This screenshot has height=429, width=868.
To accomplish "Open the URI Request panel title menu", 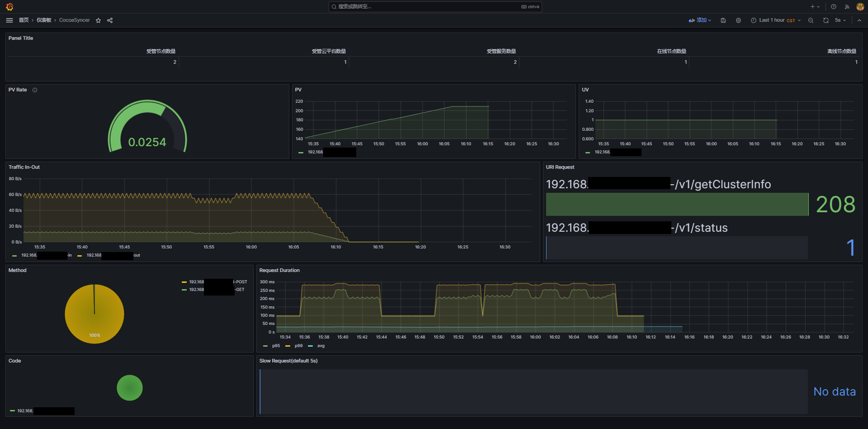I will point(560,167).
